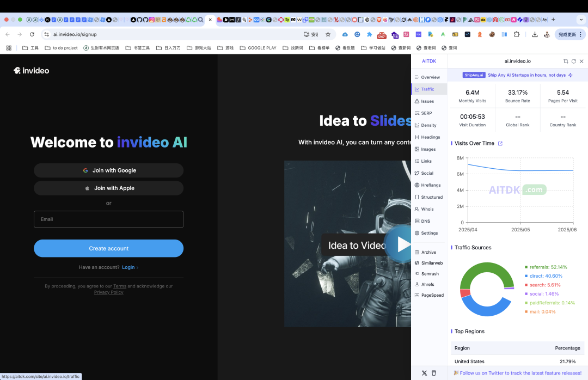Open Visits Over Time external link icon

(500, 143)
